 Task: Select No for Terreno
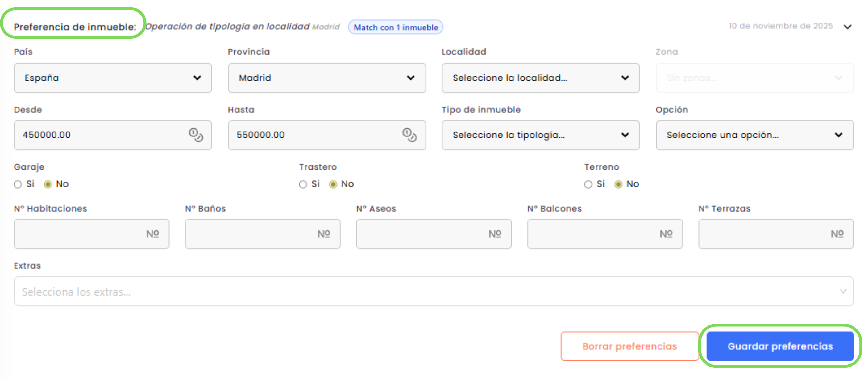(618, 184)
